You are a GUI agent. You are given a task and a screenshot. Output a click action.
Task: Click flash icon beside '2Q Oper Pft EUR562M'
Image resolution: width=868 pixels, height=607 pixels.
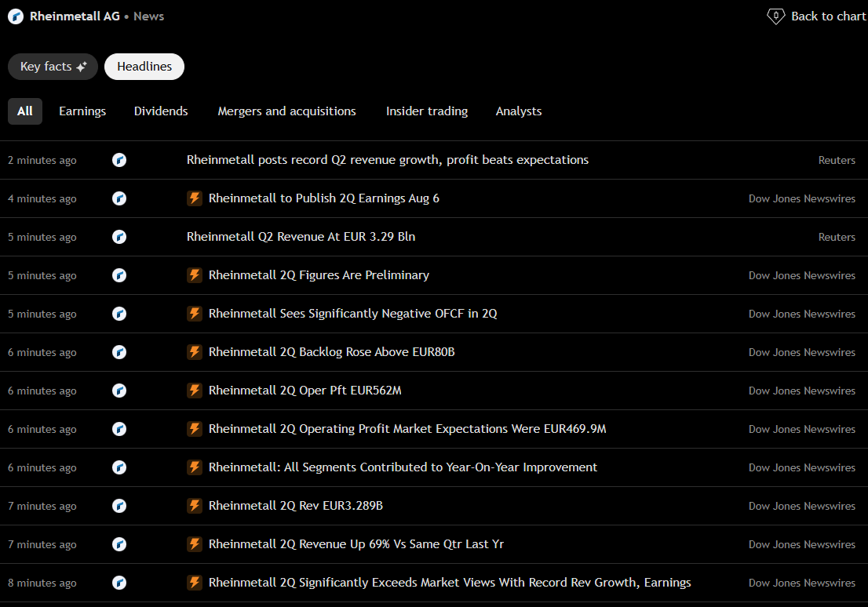[195, 391]
